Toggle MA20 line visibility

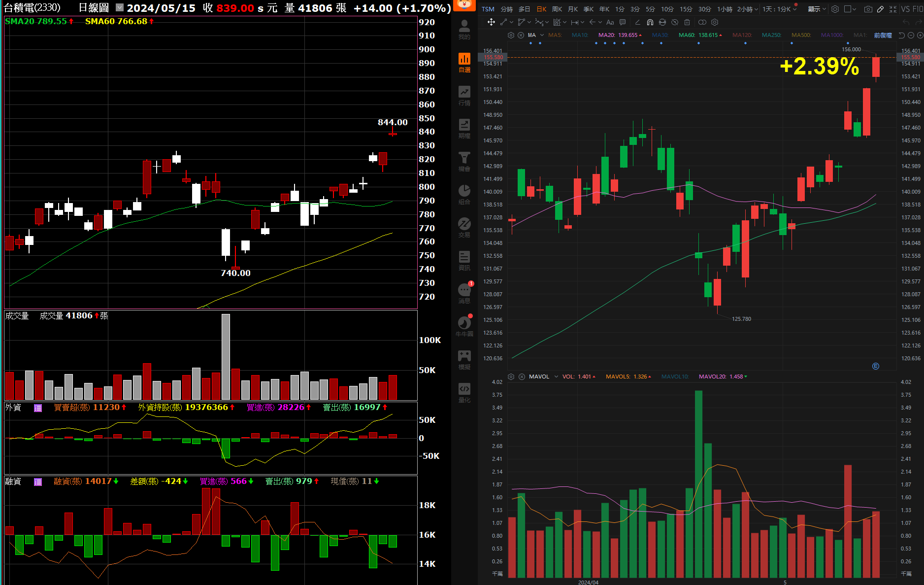tap(620, 35)
